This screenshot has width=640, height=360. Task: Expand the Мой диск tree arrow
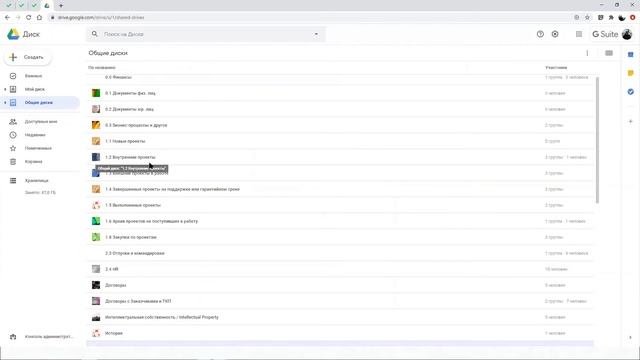[x=5, y=89]
